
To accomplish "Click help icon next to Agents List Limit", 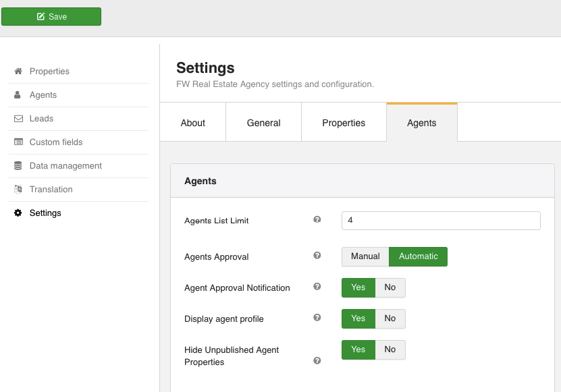I will (317, 220).
